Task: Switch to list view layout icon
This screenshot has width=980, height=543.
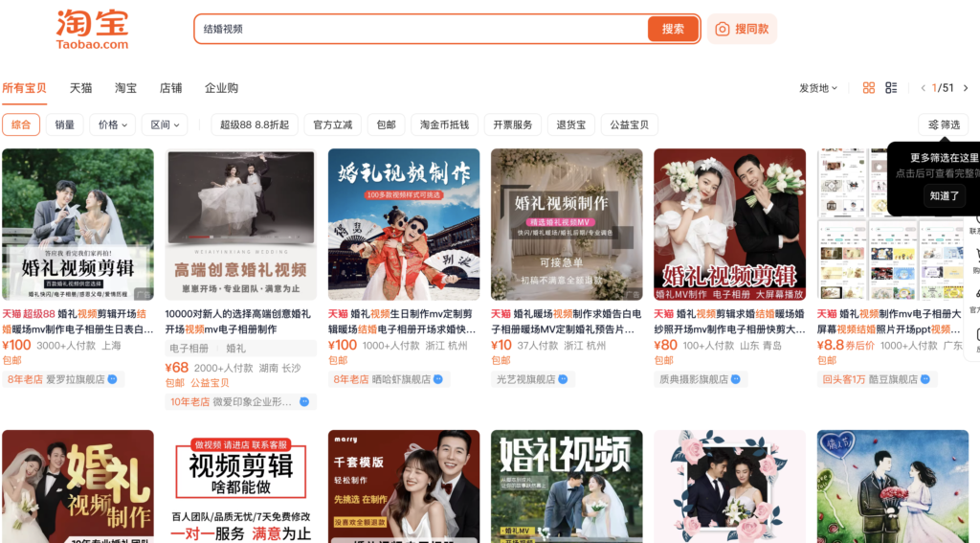Action: tap(891, 88)
